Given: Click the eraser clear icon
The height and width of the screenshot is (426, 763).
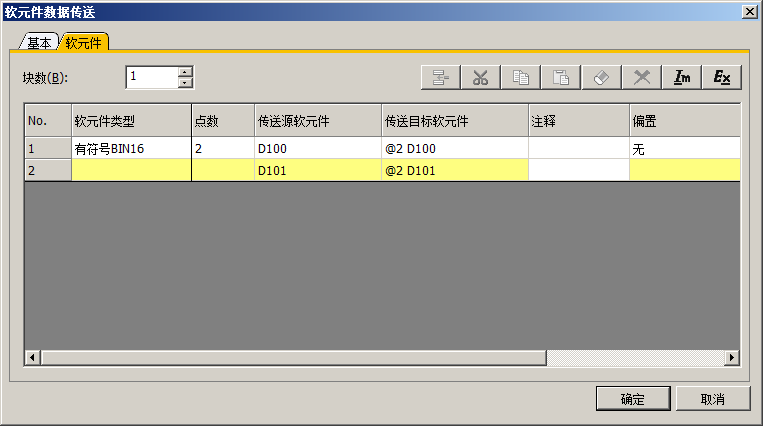Looking at the screenshot, I should pos(601,78).
